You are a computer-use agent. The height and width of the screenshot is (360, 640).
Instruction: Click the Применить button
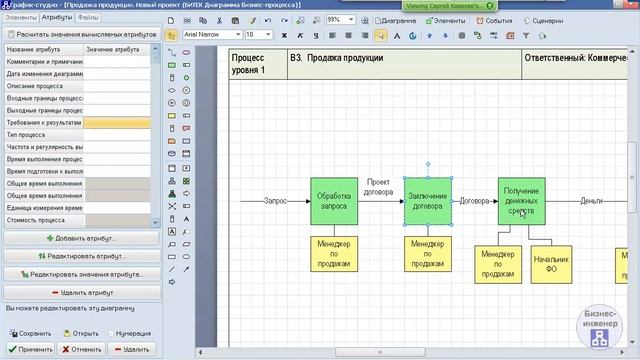pyautogui.click(x=31, y=349)
